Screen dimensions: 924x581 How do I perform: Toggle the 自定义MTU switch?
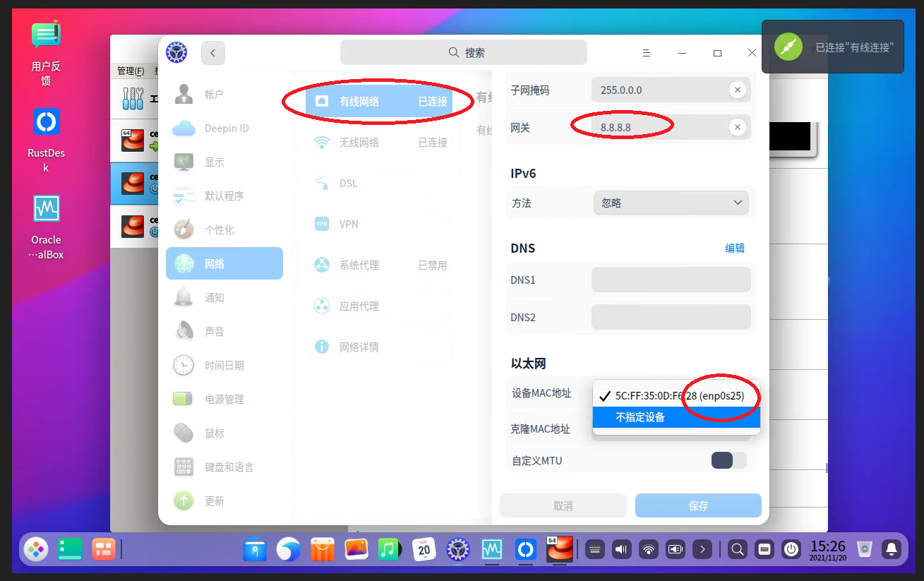728,460
